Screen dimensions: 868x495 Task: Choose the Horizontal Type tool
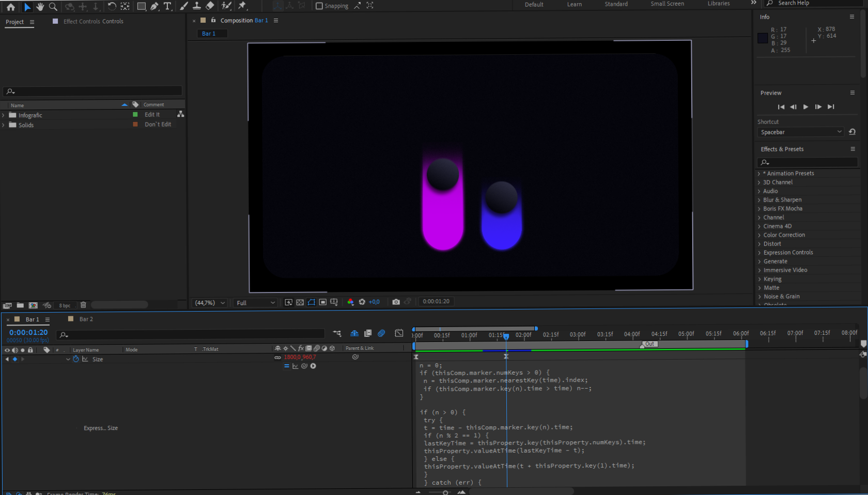pyautogui.click(x=167, y=6)
